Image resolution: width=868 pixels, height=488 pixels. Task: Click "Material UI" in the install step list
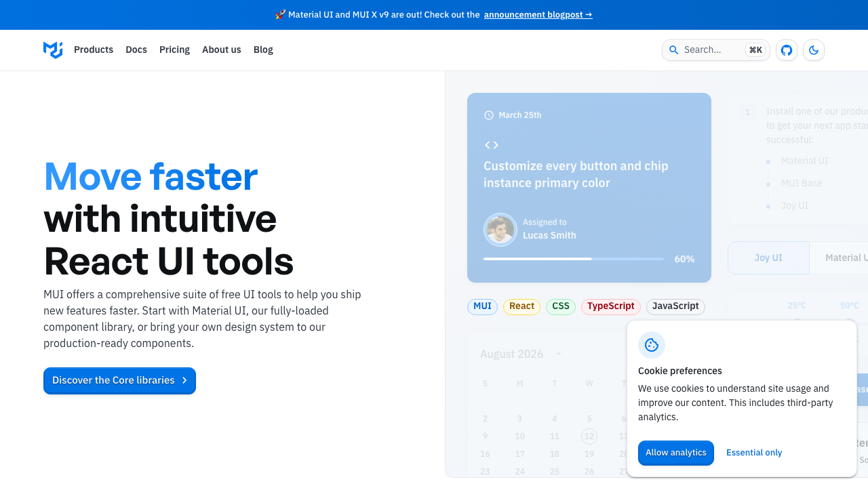(805, 161)
